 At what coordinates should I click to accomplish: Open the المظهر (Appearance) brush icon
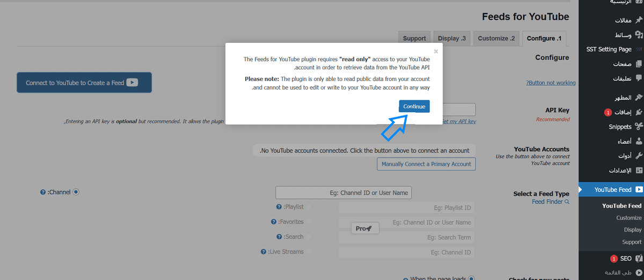639,98
